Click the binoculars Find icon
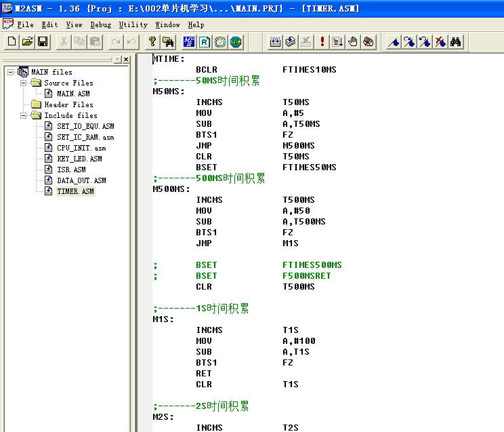 click(456, 42)
